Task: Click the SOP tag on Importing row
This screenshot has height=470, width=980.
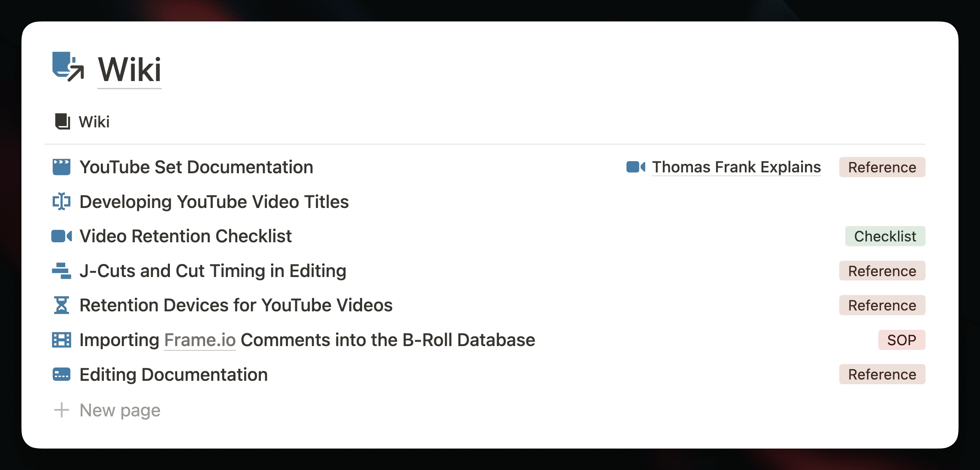Action: [x=901, y=340]
